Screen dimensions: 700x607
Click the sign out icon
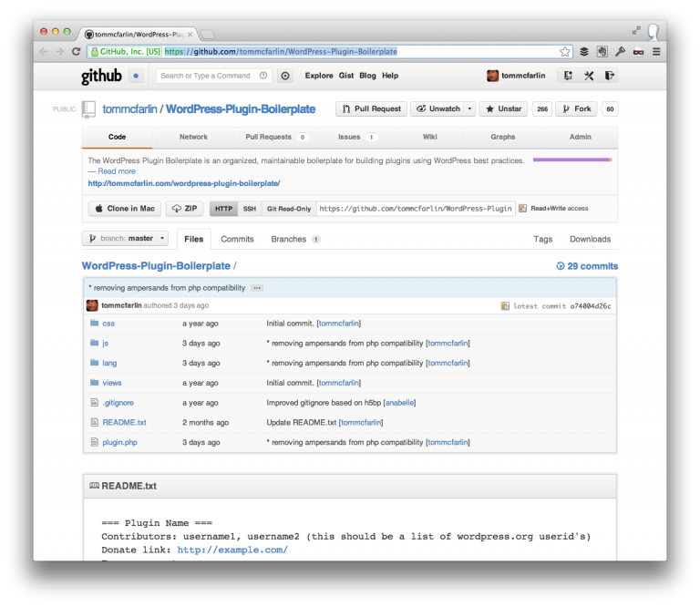pyautogui.click(x=610, y=76)
